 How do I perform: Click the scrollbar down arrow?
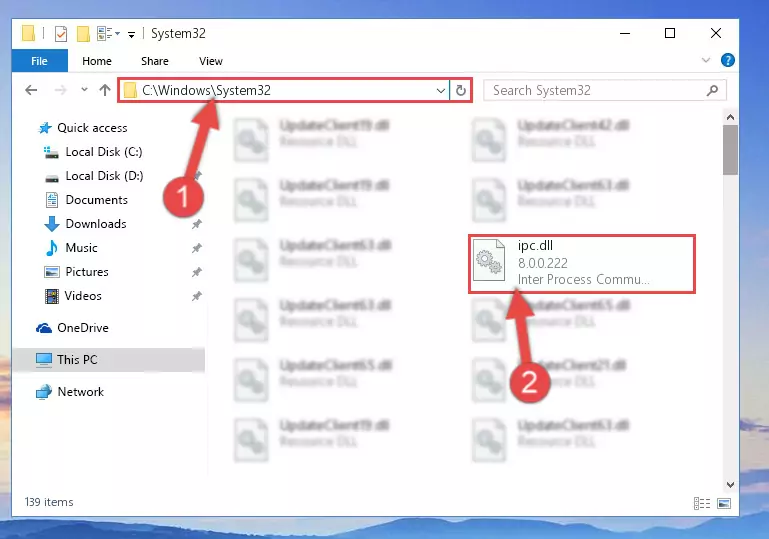point(730,485)
